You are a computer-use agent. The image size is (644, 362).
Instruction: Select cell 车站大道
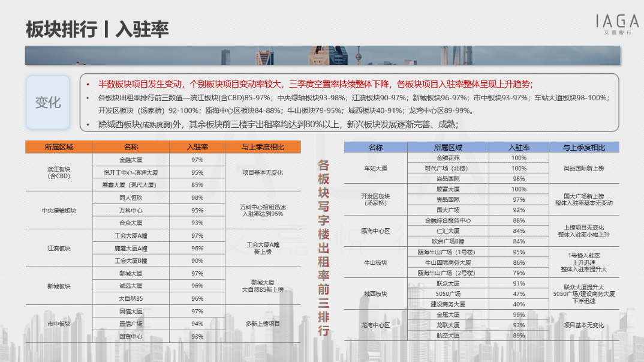375,168
